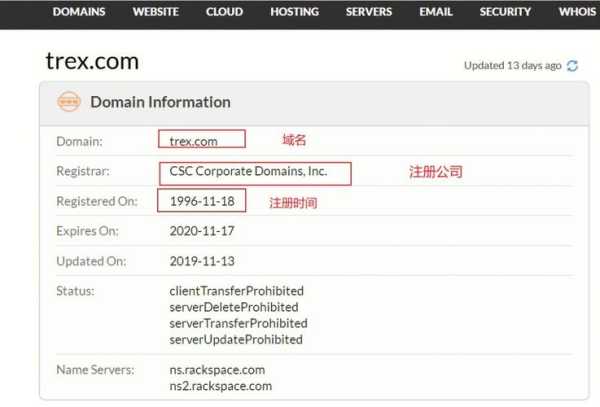This screenshot has width=600, height=407.
Task: Click the serverUpdateProhibited status
Action: (x=236, y=339)
